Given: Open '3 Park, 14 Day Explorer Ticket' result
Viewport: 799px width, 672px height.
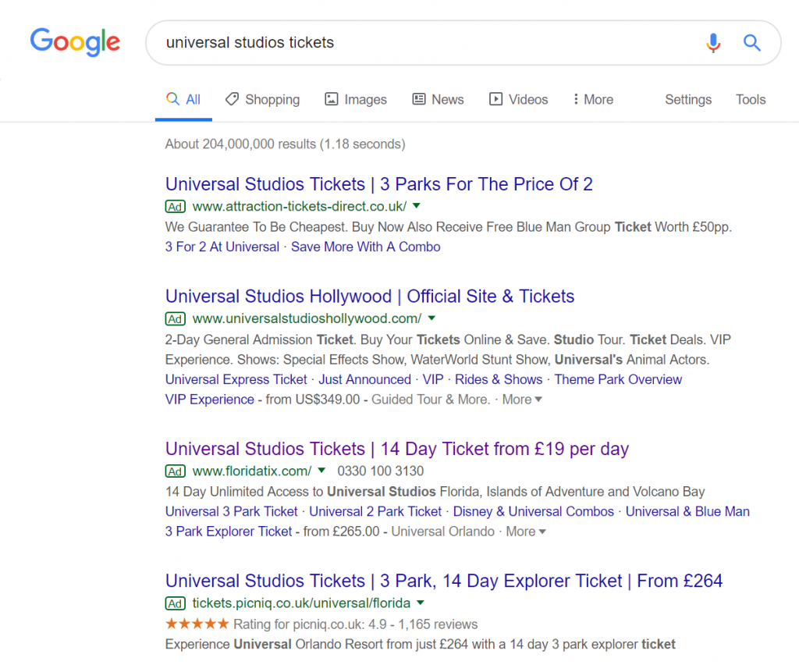Looking at the screenshot, I should click(x=444, y=581).
